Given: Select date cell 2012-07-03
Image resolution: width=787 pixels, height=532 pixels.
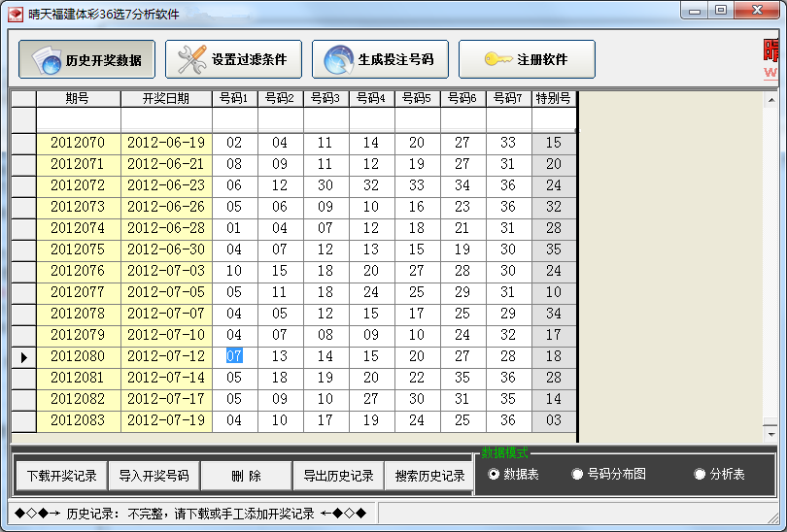Looking at the screenshot, I should pos(166,271).
